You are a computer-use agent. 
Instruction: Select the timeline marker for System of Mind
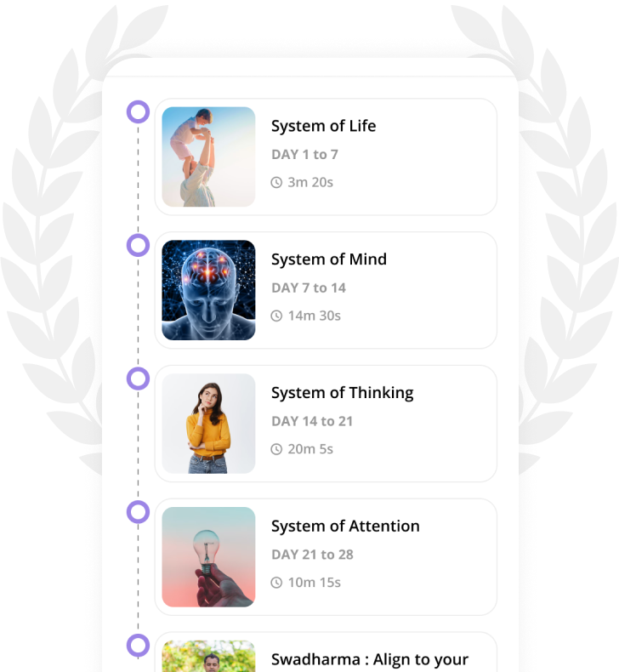pos(138,245)
